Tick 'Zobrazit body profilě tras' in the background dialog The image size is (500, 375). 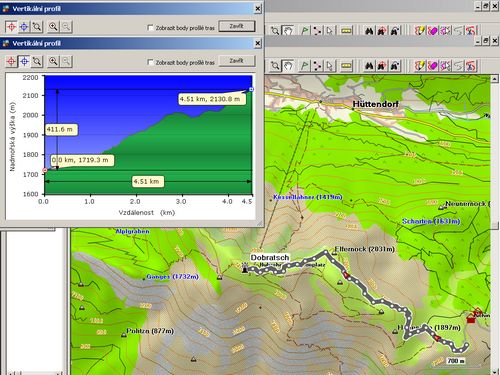[x=150, y=28]
